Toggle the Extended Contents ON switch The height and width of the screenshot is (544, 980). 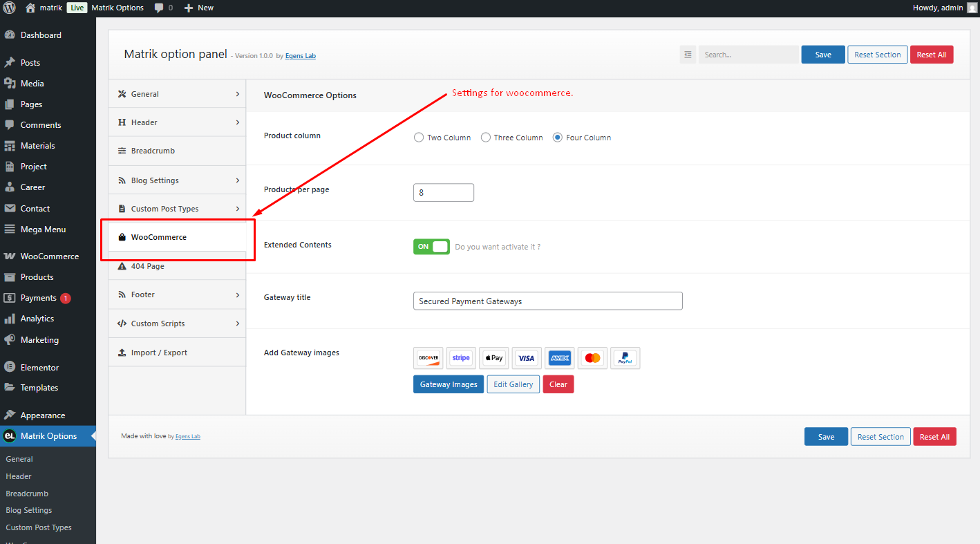pos(431,247)
